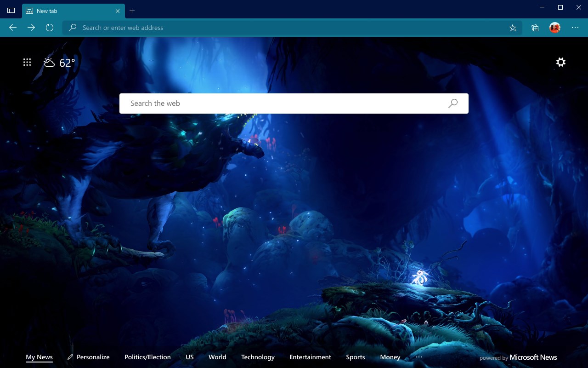Open a new tab with plus button

pos(132,11)
